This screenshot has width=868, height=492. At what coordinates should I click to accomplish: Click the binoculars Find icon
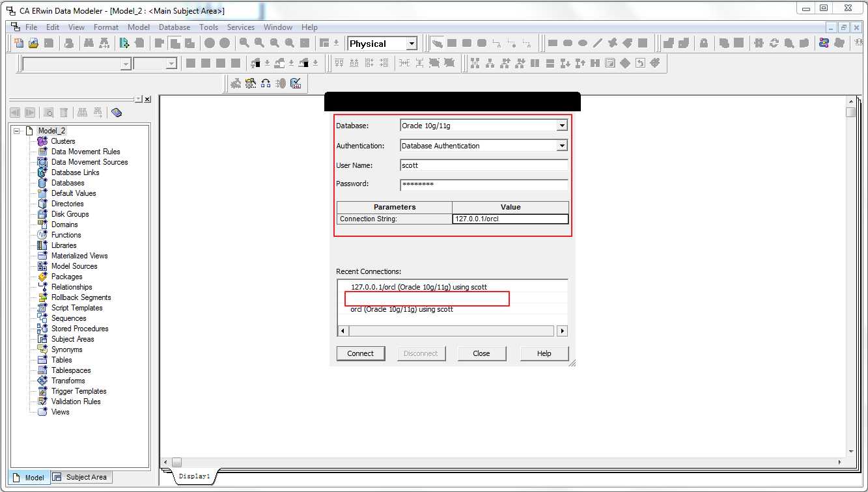pos(90,44)
